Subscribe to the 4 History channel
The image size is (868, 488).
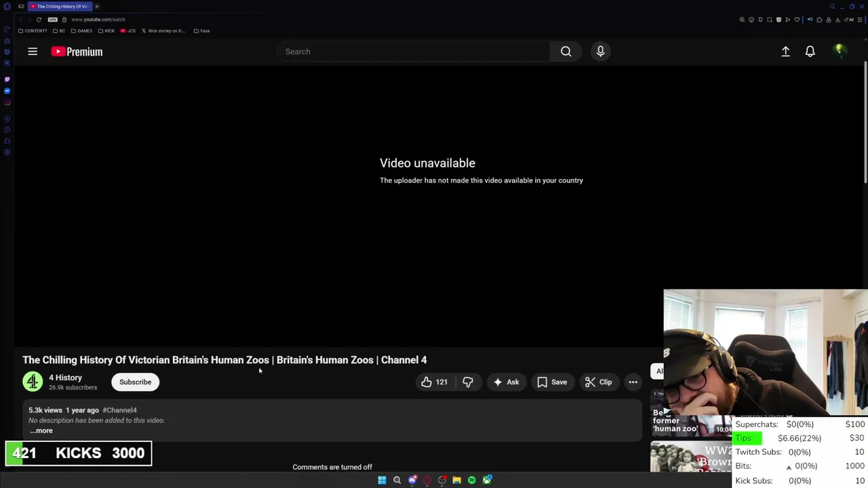(135, 382)
